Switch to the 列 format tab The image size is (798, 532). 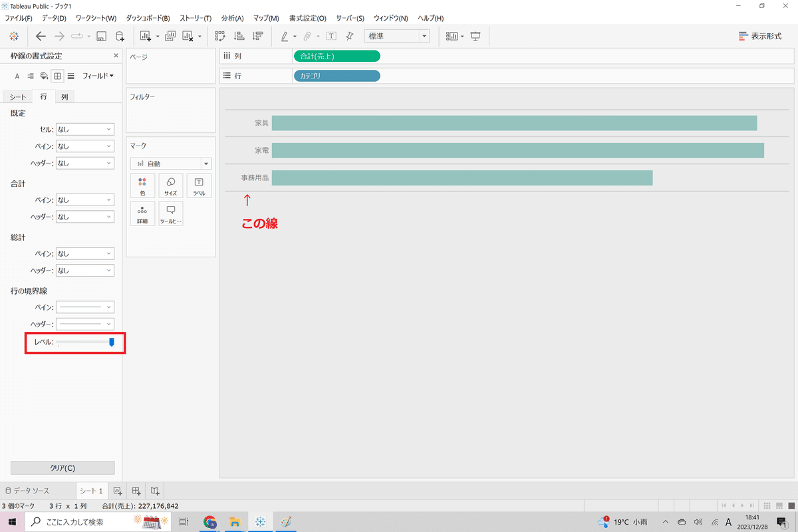(65, 97)
